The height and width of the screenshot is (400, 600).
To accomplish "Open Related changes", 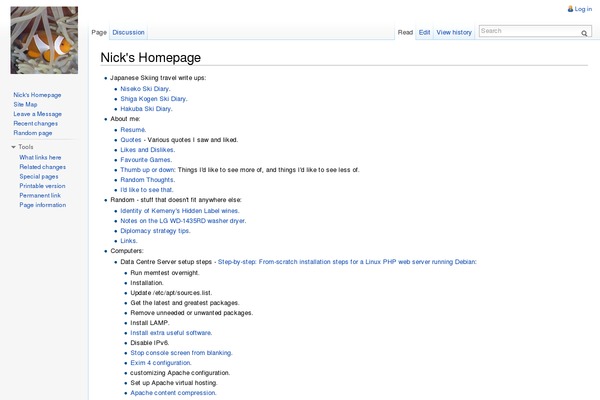I will (x=42, y=167).
